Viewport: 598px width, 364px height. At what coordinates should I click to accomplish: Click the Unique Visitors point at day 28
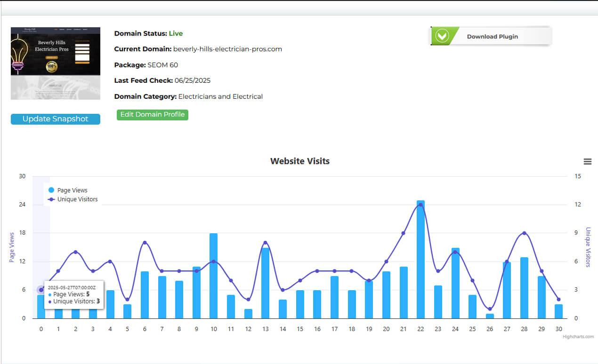pyautogui.click(x=524, y=233)
